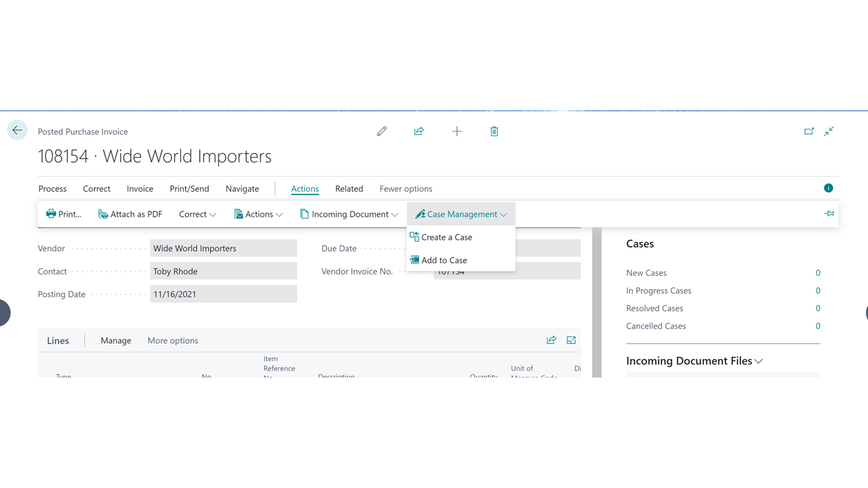Open the Navigate tab
The height and width of the screenshot is (488, 868).
[242, 189]
